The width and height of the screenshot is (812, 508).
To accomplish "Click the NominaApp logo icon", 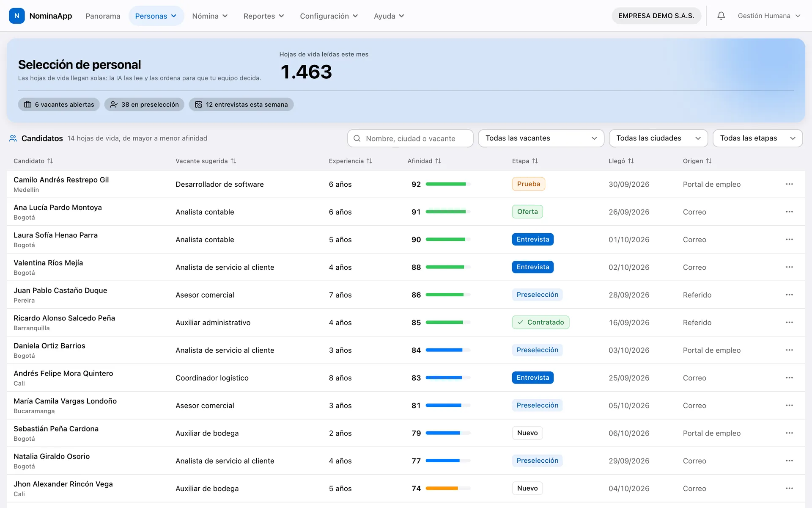I will click(16, 16).
